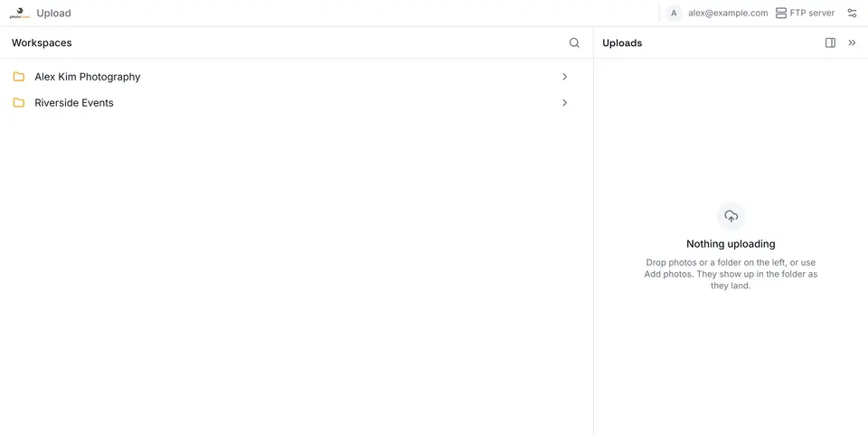This screenshot has width=868, height=434.
Task: Collapse the Uploads panel with double chevron
Action: pos(852,42)
